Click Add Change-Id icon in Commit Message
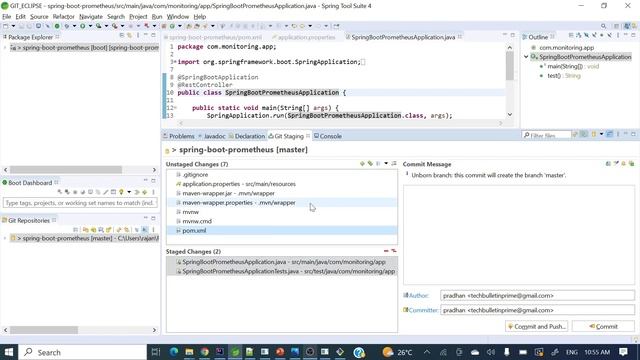Image resolution: width=640 pixels, height=360 pixels. [631, 164]
